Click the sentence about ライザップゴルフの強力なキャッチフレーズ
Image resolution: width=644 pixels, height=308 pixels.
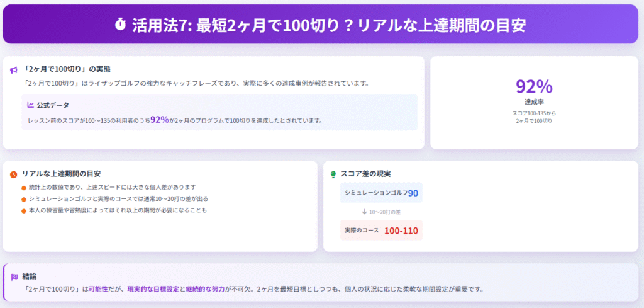pyautogui.click(x=197, y=83)
